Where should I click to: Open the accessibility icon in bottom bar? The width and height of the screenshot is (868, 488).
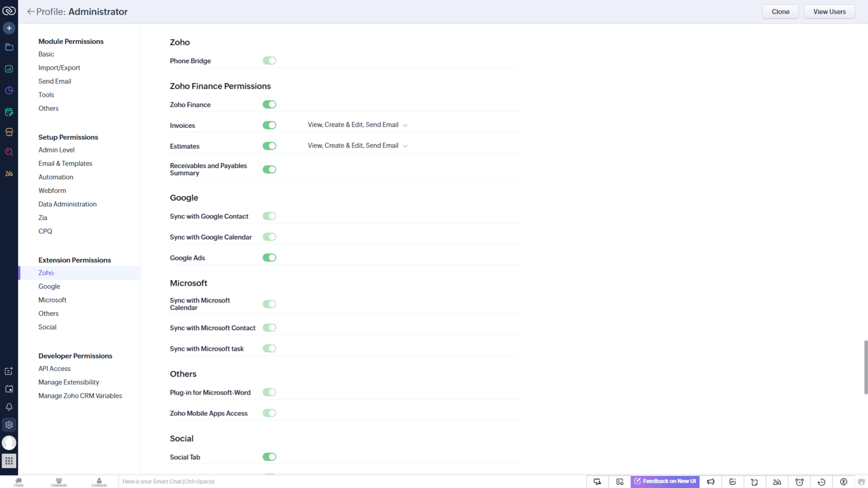click(x=844, y=481)
